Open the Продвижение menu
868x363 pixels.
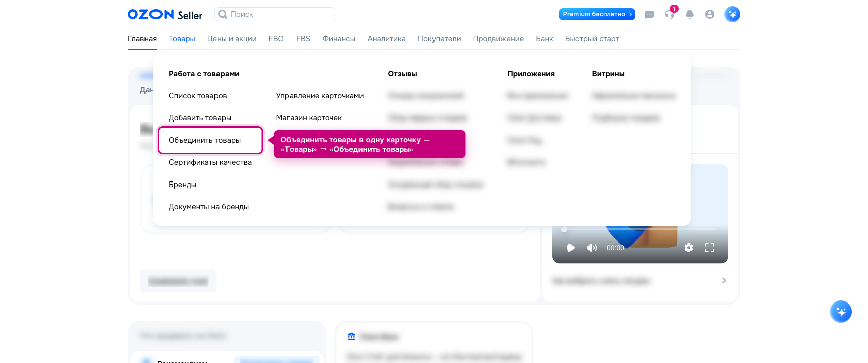498,39
